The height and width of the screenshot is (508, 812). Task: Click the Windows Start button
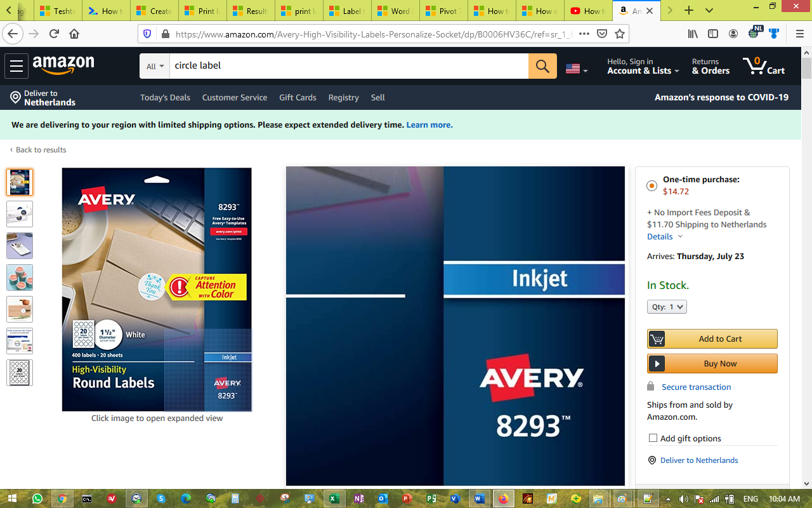(12, 498)
